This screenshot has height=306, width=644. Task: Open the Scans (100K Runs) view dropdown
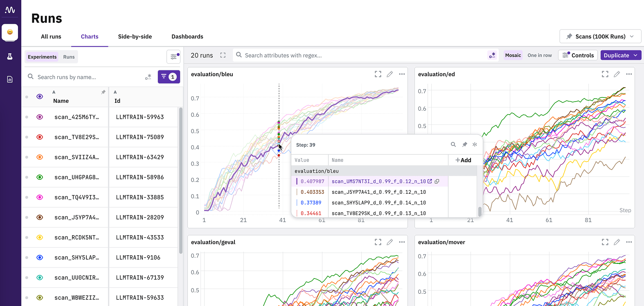pos(600,36)
